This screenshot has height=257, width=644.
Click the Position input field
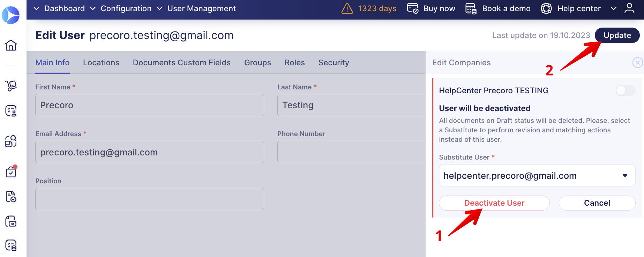click(x=150, y=199)
